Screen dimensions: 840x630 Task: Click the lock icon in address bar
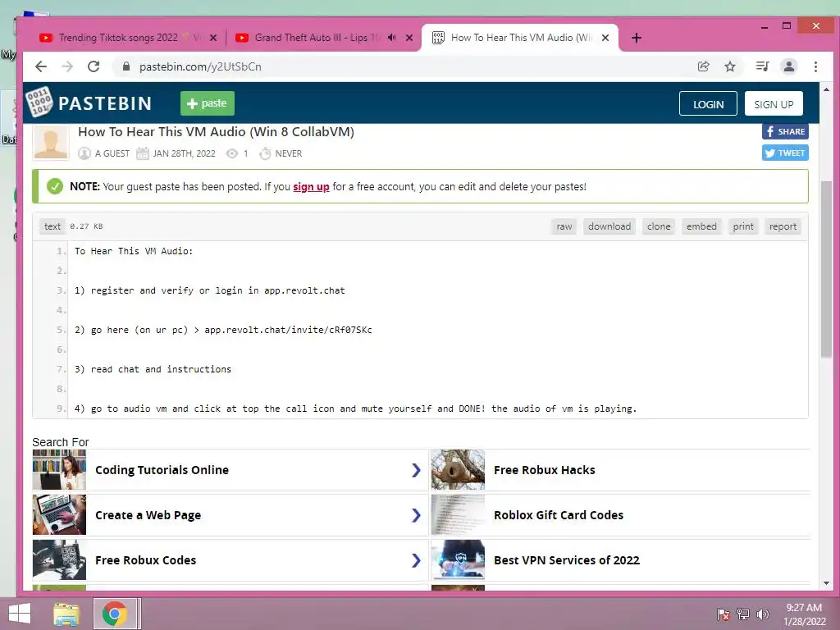[x=126, y=66]
